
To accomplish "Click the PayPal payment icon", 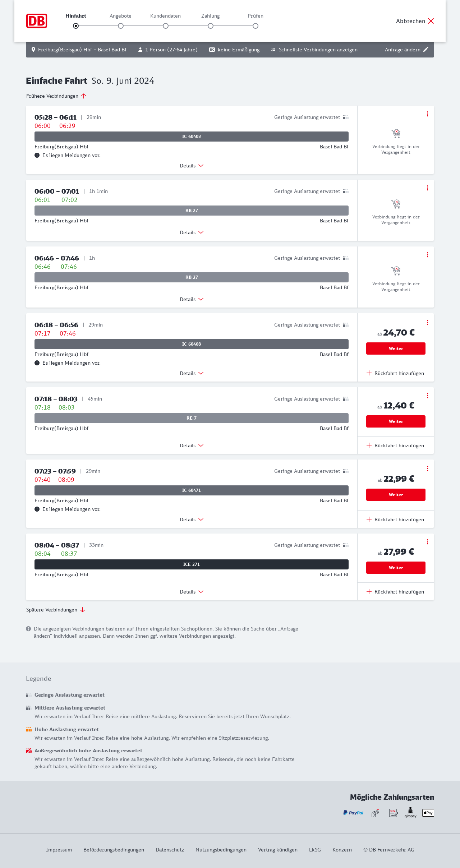I will pyautogui.click(x=353, y=813).
